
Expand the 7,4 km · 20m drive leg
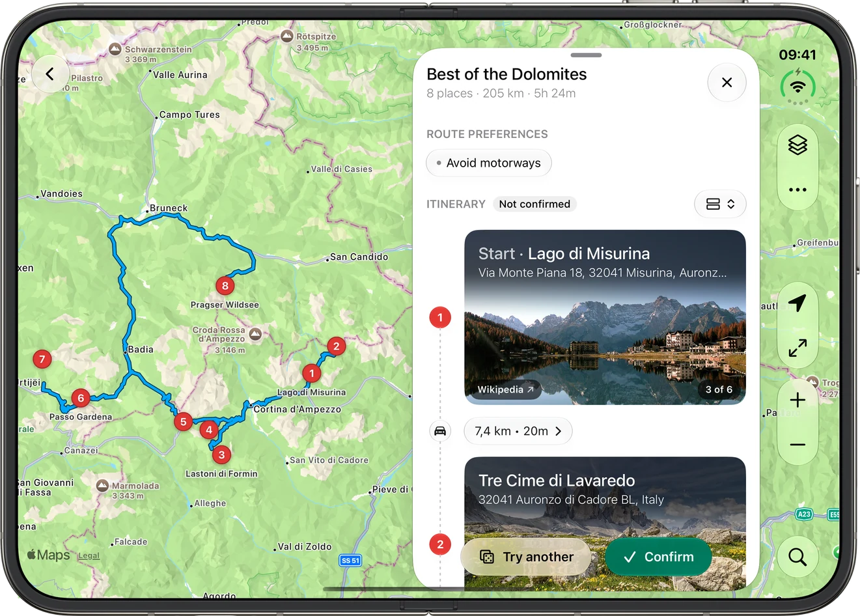[x=518, y=431]
